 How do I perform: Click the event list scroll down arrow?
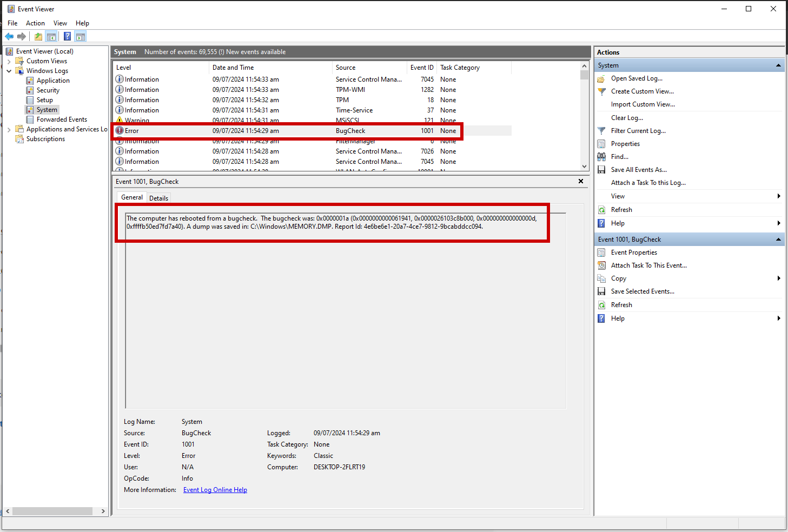584,167
